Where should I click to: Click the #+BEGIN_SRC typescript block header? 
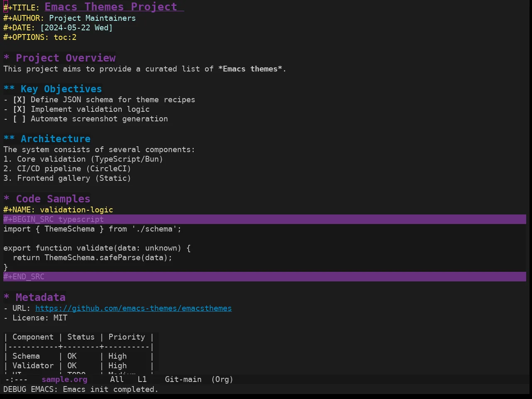[265, 219]
